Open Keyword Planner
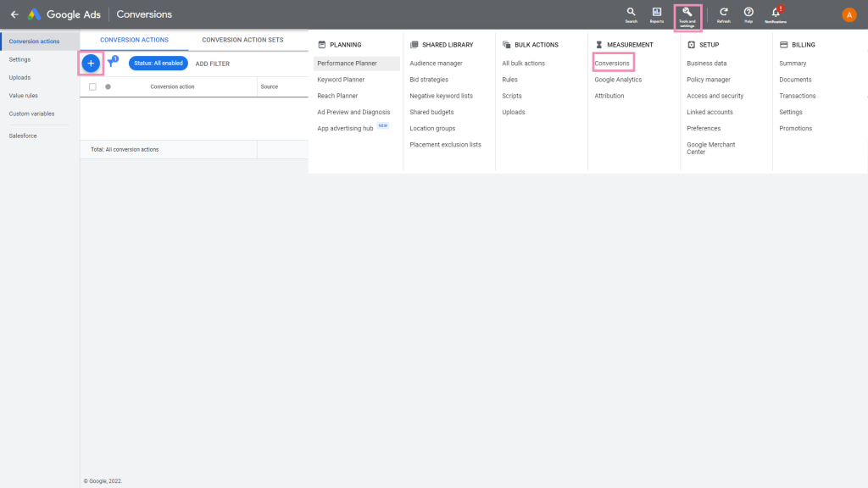868x488 pixels. [341, 80]
